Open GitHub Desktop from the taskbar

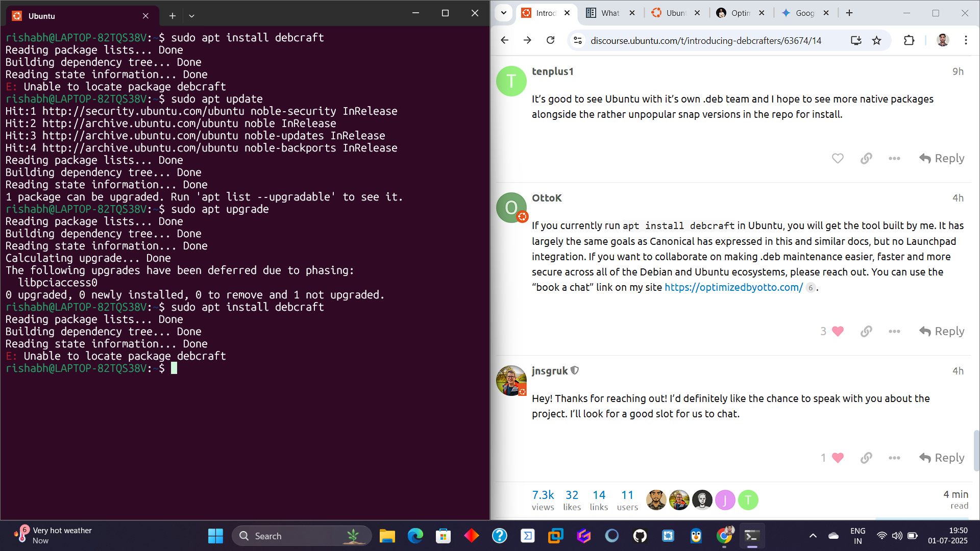[x=640, y=536]
